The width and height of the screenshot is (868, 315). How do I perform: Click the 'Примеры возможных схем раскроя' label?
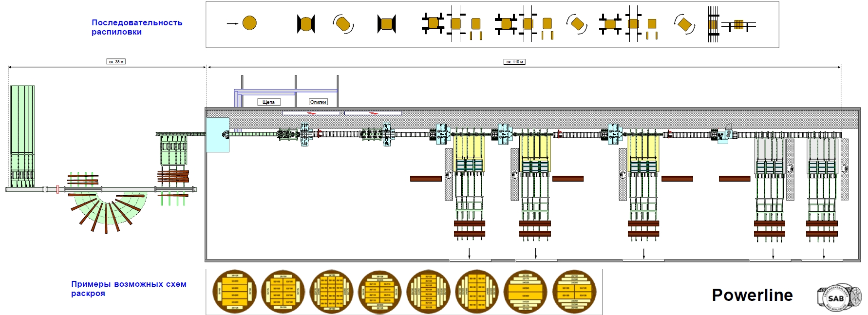pyautogui.click(x=129, y=289)
